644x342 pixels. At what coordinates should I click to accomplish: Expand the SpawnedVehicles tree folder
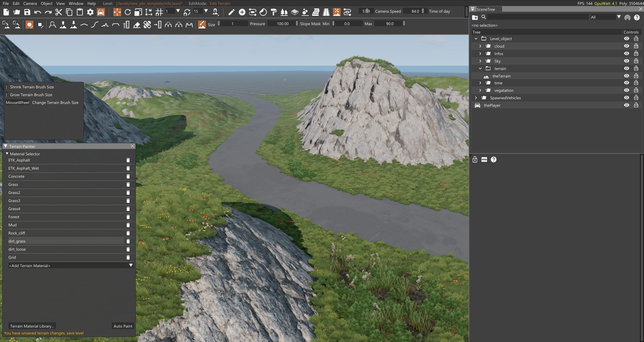pos(476,98)
